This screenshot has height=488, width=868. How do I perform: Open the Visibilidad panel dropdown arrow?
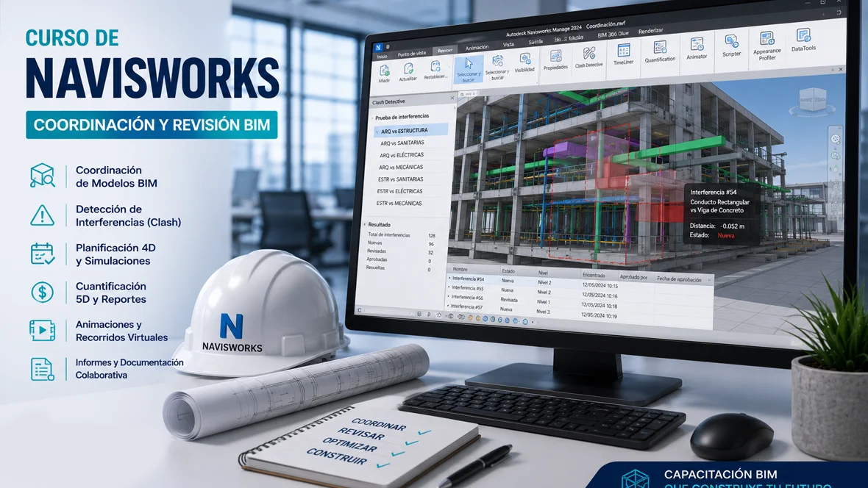pos(536,82)
